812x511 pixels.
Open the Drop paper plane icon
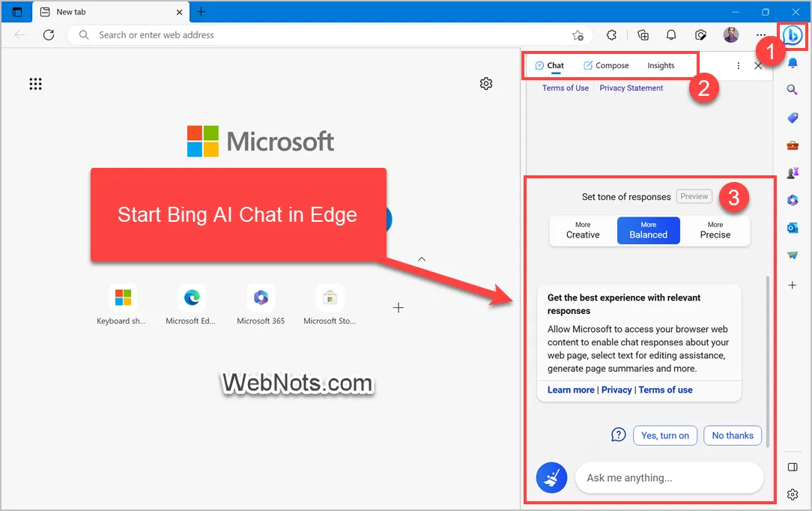pyautogui.click(x=793, y=255)
